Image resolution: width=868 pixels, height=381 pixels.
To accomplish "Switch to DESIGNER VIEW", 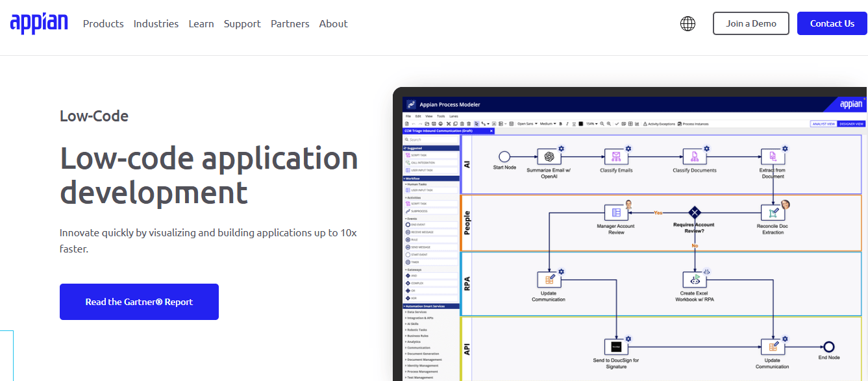I will [851, 123].
